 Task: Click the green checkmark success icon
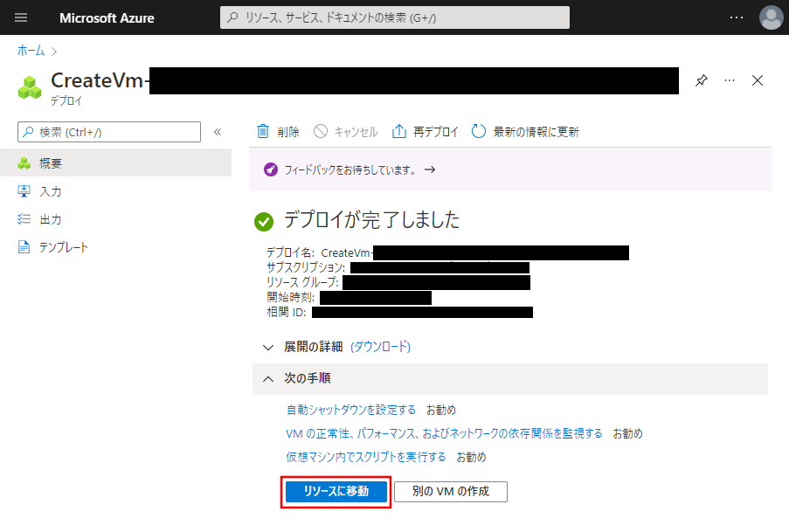264,222
